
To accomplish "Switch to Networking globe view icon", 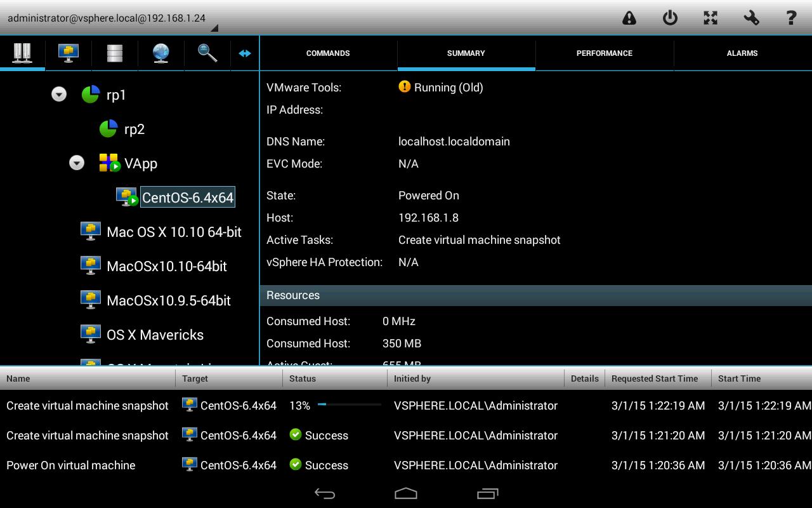I will [161, 53].
